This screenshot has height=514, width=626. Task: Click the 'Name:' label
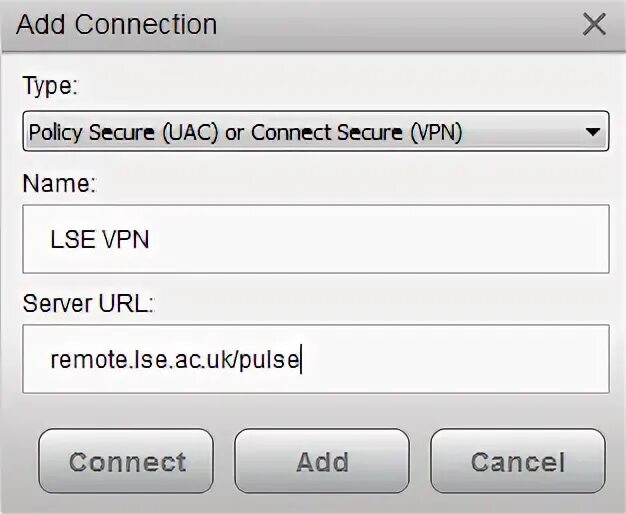[x=59, y=183]
